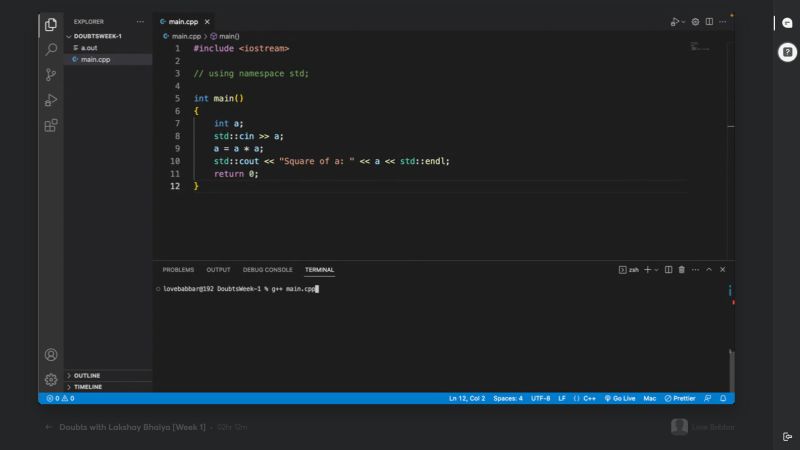
Task: Switch to the DEBUG CONSOLE tab
Action: (x=267, y=270)
